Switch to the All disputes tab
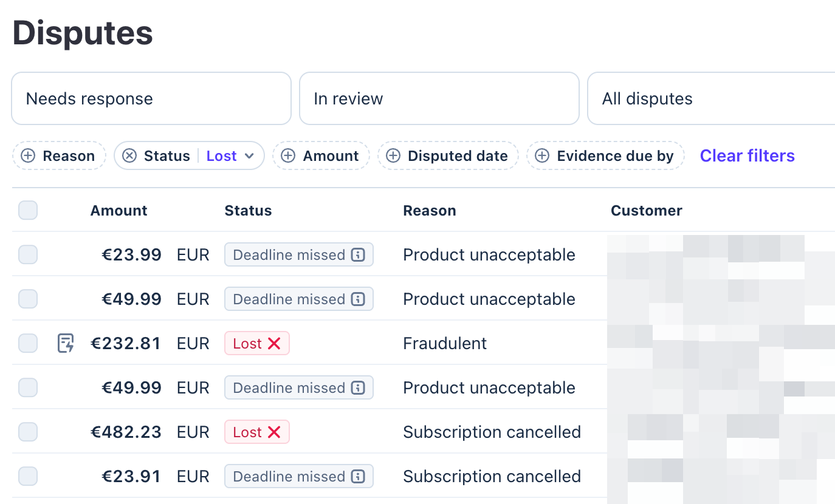This screenshot has height=504, width=835. 711,99
